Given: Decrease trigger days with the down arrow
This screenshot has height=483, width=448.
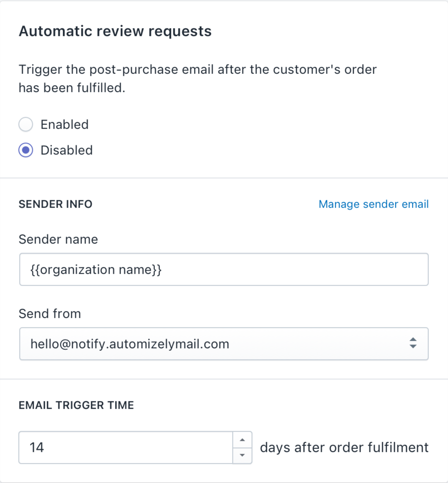Looking at the screenshot, I should pyautogui.click(x=242, y=455).
